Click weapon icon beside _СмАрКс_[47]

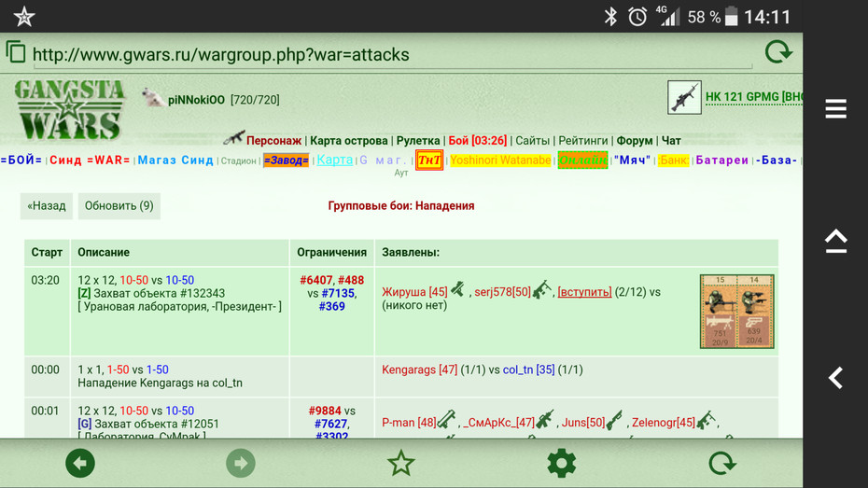[x=545, y=420]
